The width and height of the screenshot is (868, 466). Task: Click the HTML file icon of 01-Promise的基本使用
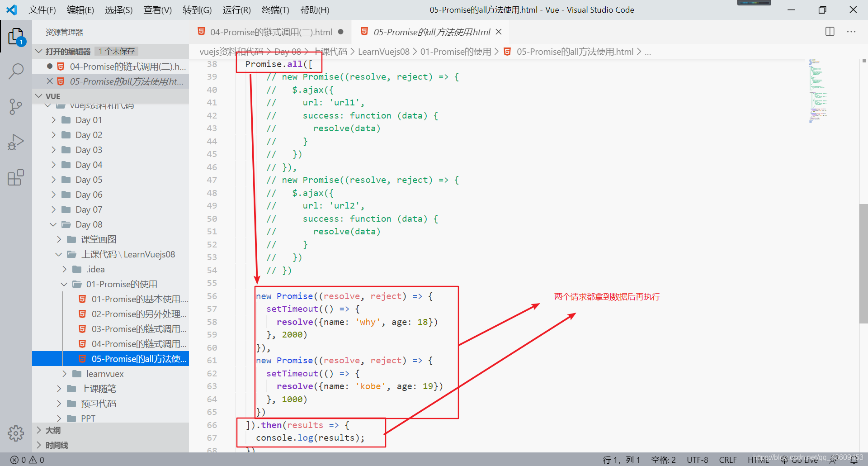tap(82, 299)
